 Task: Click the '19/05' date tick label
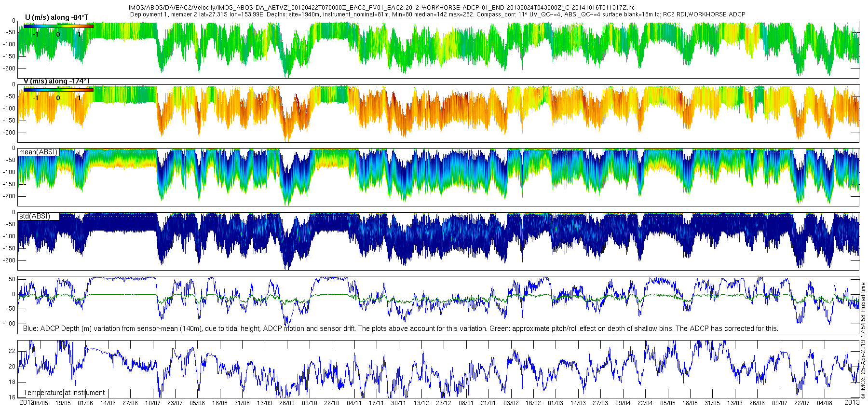coord(63,403)
